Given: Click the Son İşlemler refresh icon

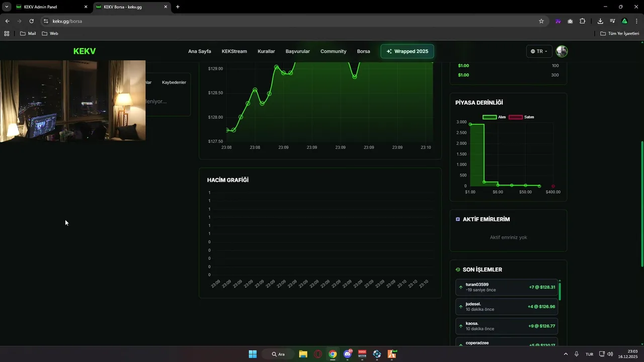Looking at the screenshot, I should [x=458, y=269].
